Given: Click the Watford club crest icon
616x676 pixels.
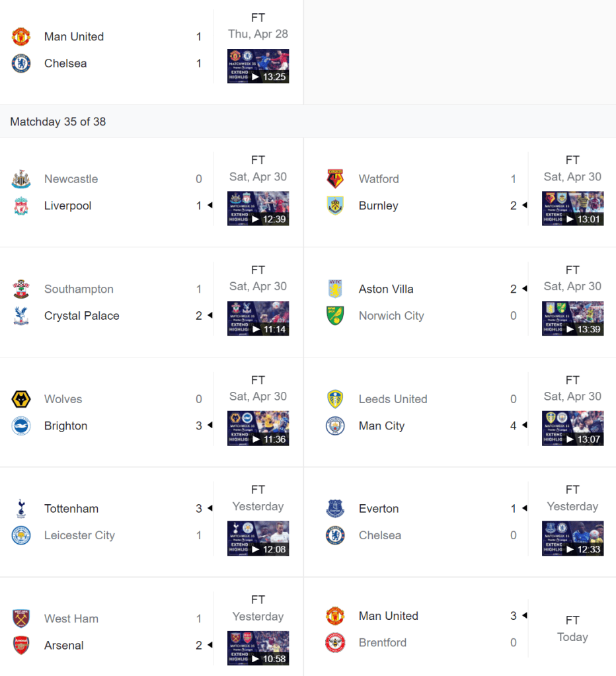Looking at the screenshot, I should [336, 179].
